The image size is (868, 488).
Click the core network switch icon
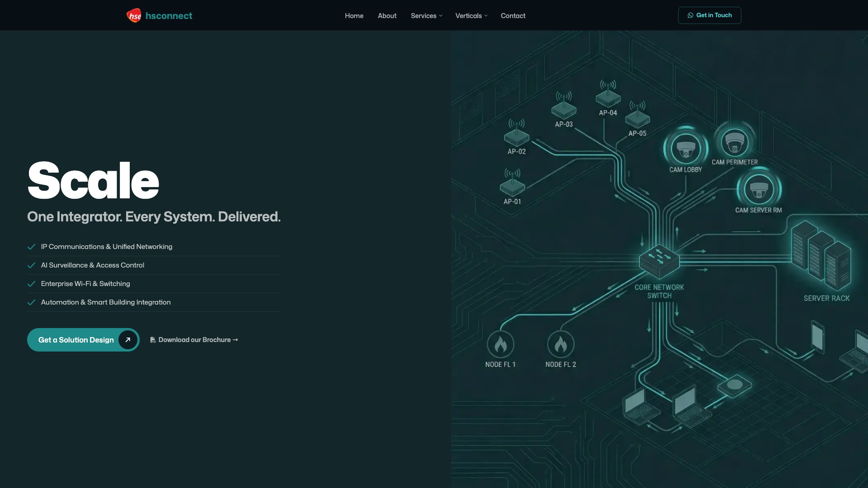(659, 261)
